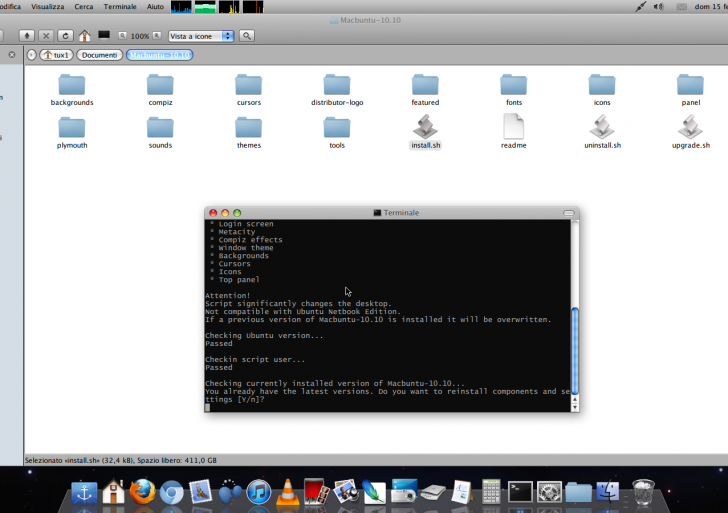Select the install.sh script file
The image size is (728, 513).
pos(425,128)
